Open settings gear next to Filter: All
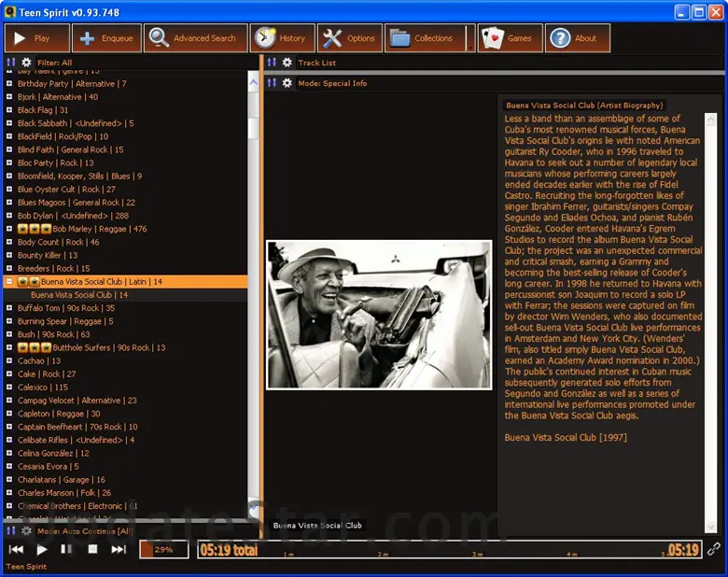The height and width of the screenshot is (577, 728). pos(26,63)
